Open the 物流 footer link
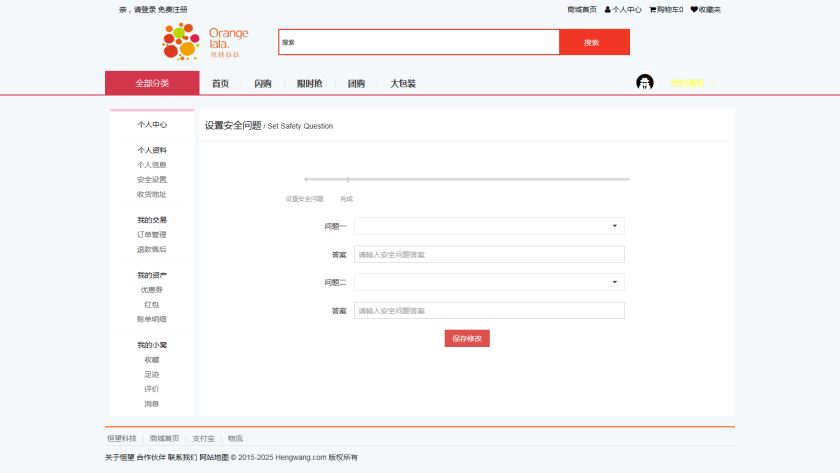Viewport: 840px width, 473px height. point(235,438)
